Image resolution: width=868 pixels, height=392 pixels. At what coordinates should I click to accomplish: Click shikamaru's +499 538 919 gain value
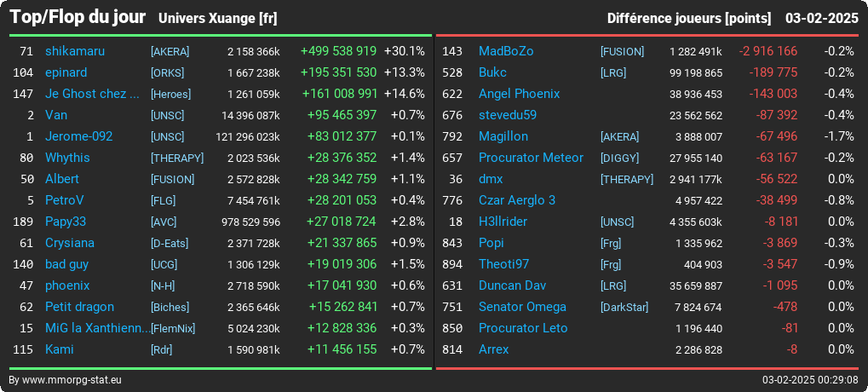pyautogui.click(x=338, y=51)
